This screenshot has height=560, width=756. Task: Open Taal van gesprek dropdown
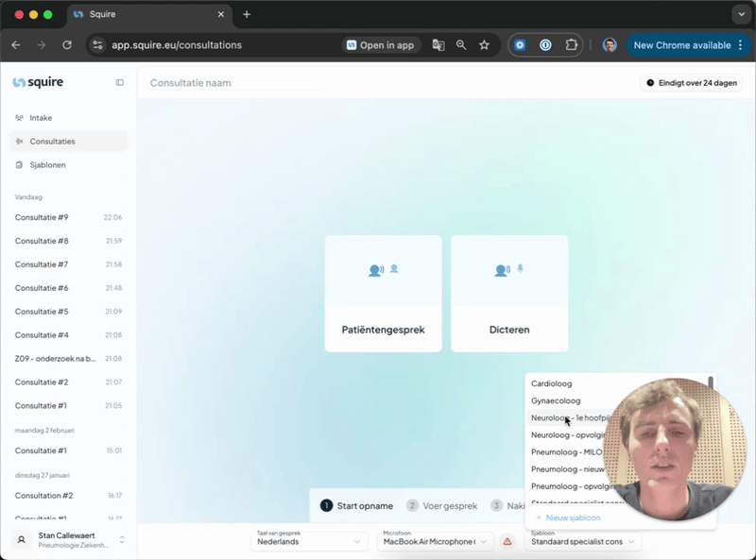(x=309, y=541)
